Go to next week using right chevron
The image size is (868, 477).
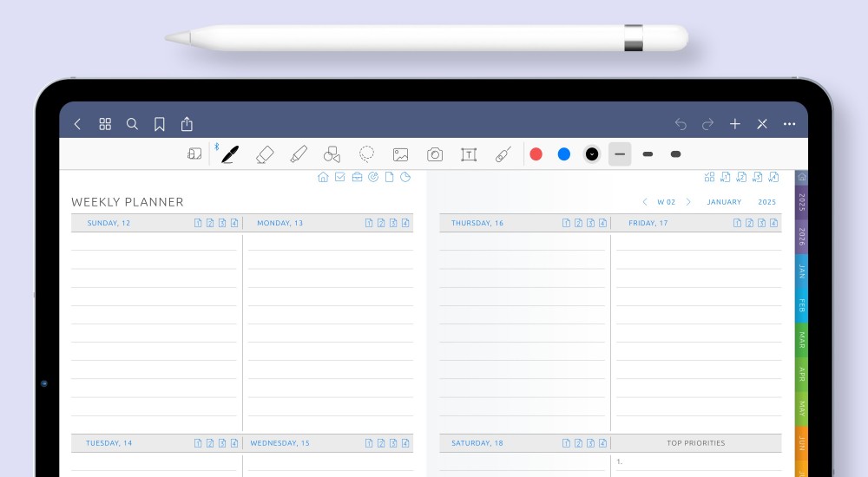pos(688,202)
